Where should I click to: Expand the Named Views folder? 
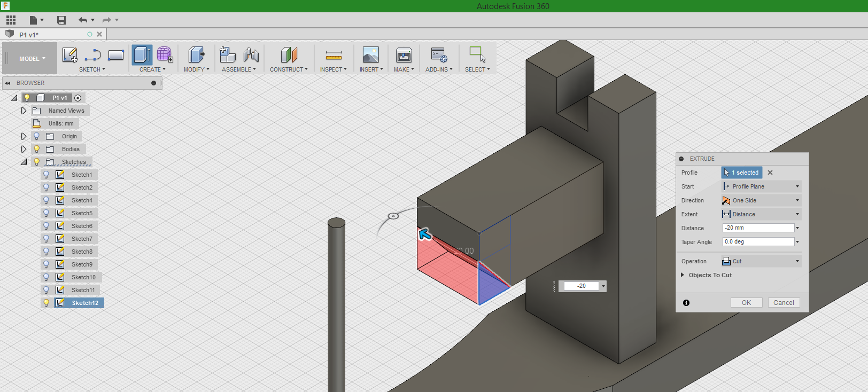[24, 111]
